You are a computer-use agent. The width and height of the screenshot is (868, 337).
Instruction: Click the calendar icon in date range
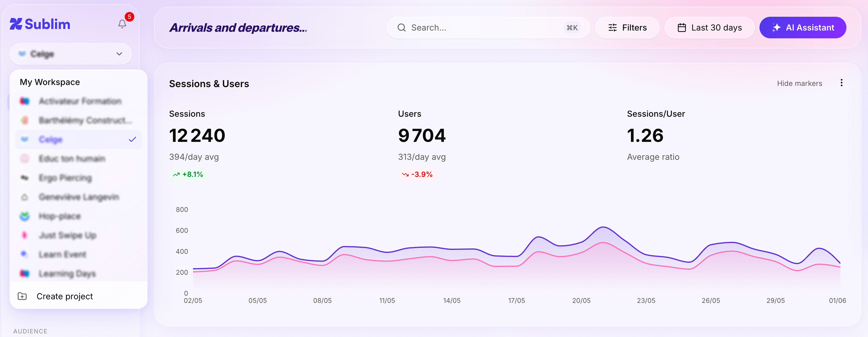pos(682,28)
